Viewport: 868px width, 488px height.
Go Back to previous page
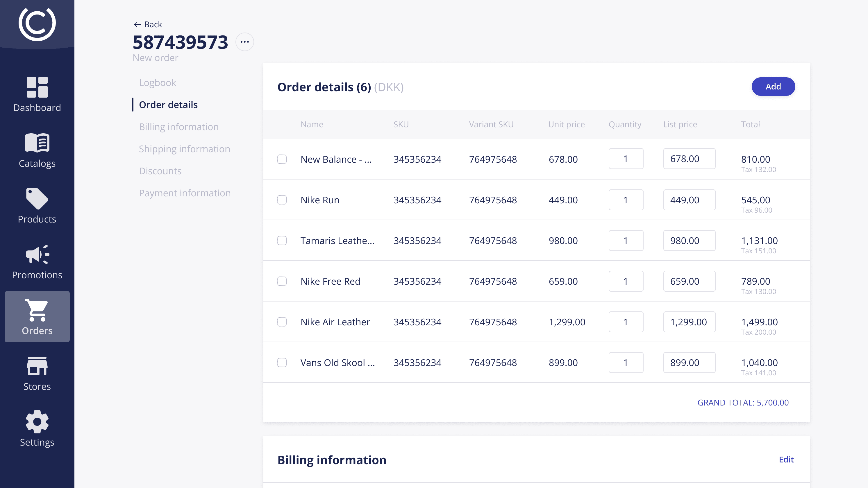pyautogui.click(x=148, y=25)
